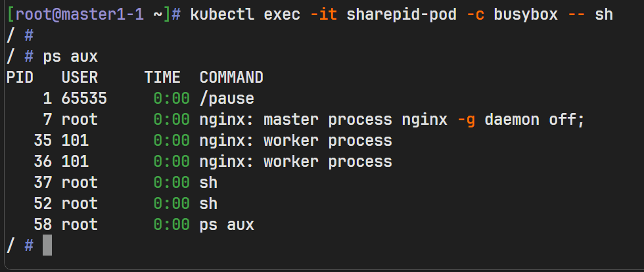Click PID 52 in the process list

coord(42,204)
